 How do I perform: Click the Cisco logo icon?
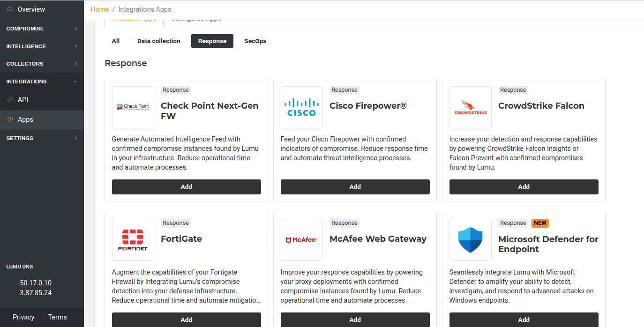click(x=301, y=107)
